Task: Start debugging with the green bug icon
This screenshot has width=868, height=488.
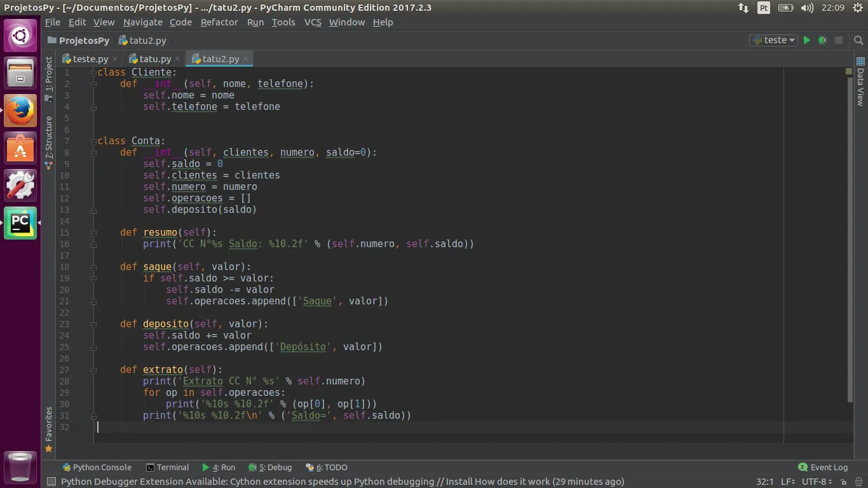Action: (x=822, y=40)
